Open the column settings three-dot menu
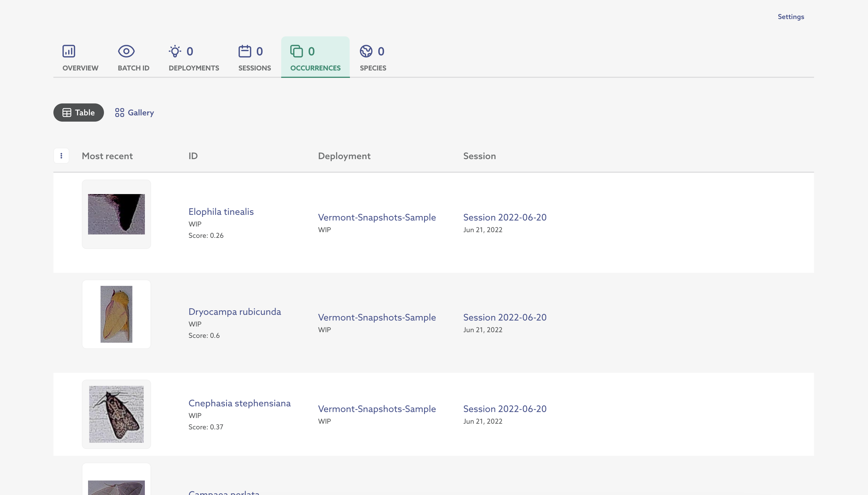This screenshot has width=868, height=495. coord(61,156)
